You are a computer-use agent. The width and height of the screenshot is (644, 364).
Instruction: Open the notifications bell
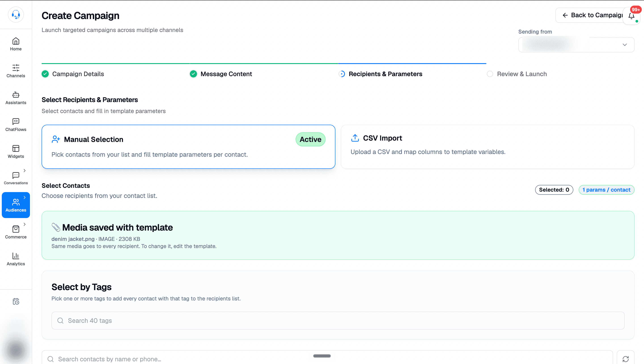pos(631,16)
